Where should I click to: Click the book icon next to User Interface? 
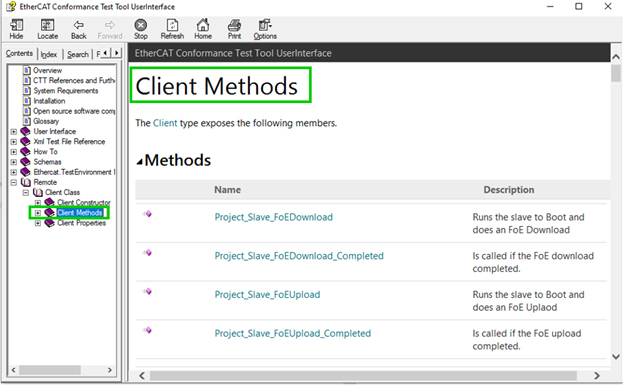[25, 131]
